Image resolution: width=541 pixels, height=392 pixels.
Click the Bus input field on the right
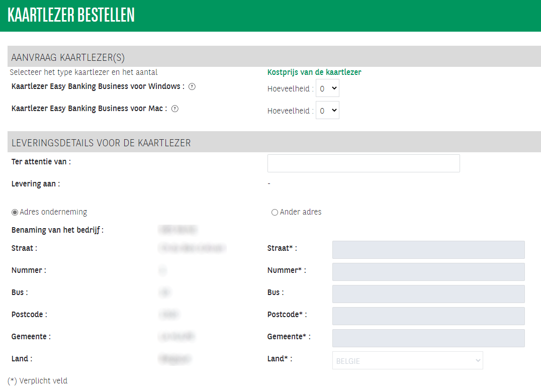428,294
